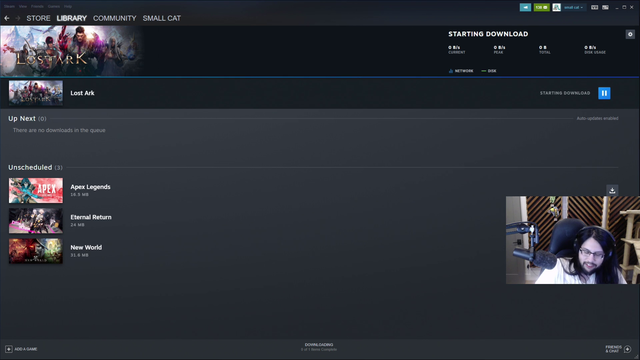Screen dimensions: 640x360
Task: Click the CURRENT download rate value
Action: [454, 47]
